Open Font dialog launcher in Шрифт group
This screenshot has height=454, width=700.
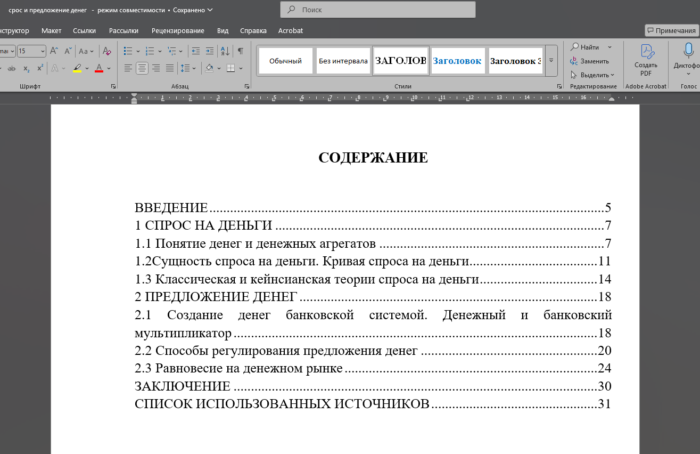point(113,86)
